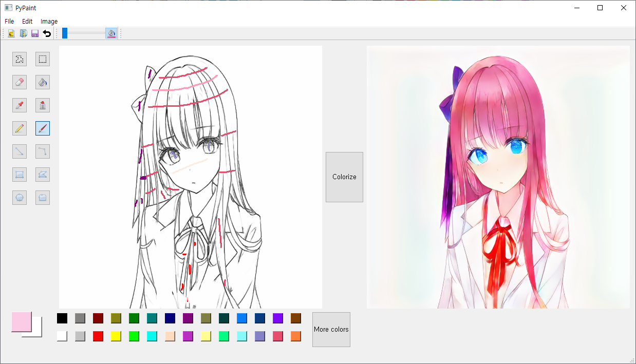This screenshot has height=364, width=636.
Task: Click the second document toolbar icon
Action: pos(23,33)
